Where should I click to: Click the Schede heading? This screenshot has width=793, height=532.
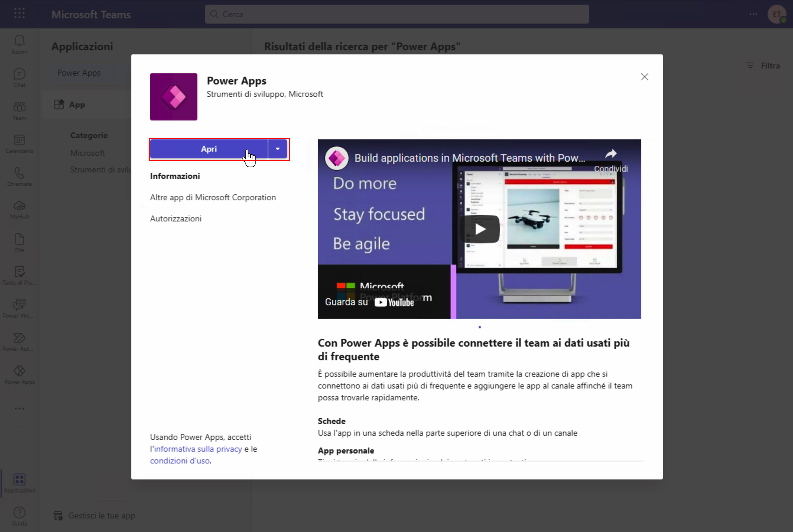(332, 421)
